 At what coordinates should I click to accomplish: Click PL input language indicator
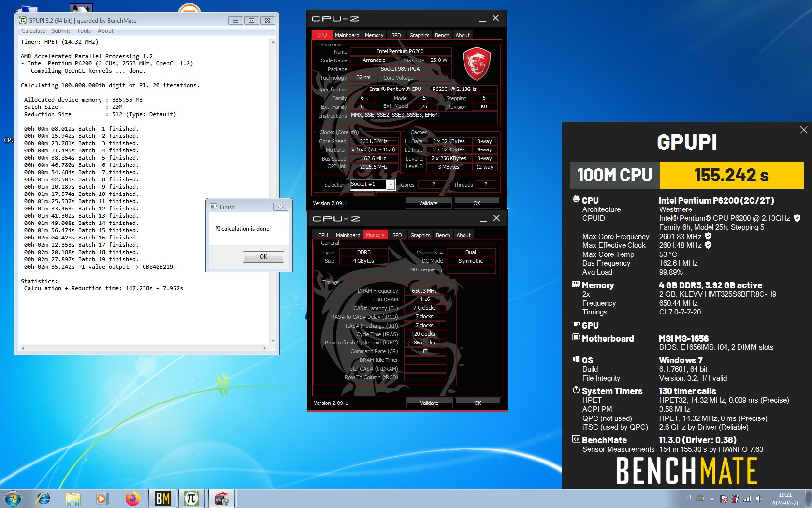pos(689,497)
